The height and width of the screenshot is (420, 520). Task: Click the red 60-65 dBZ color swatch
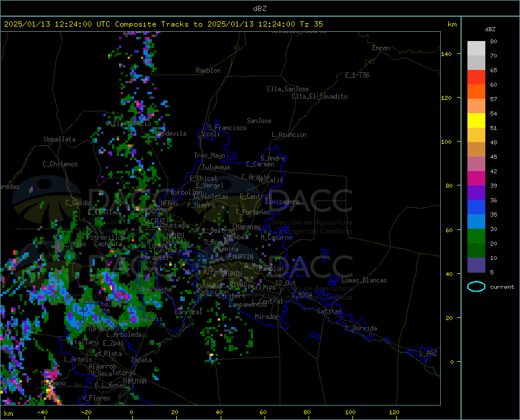click(x=476, y=77)
